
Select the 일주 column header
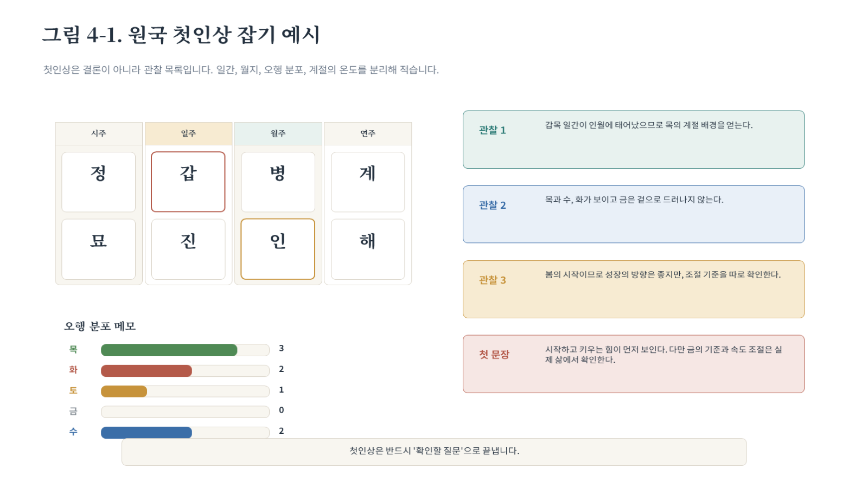[x=188, y=133]
